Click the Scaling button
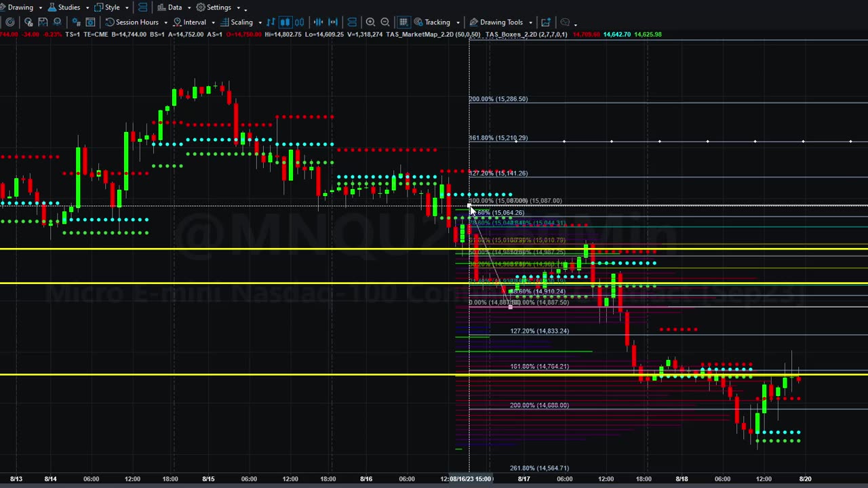 236,22
